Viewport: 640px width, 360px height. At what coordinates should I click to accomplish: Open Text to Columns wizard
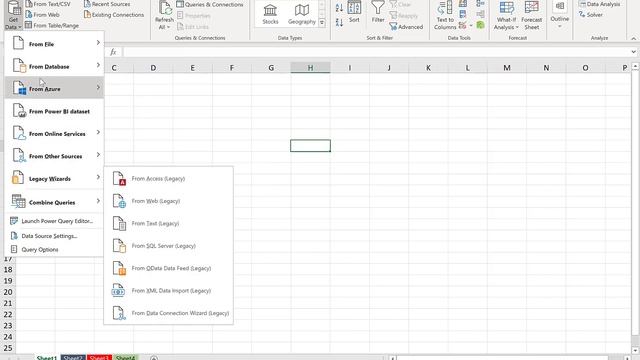(x=445, y=16)
